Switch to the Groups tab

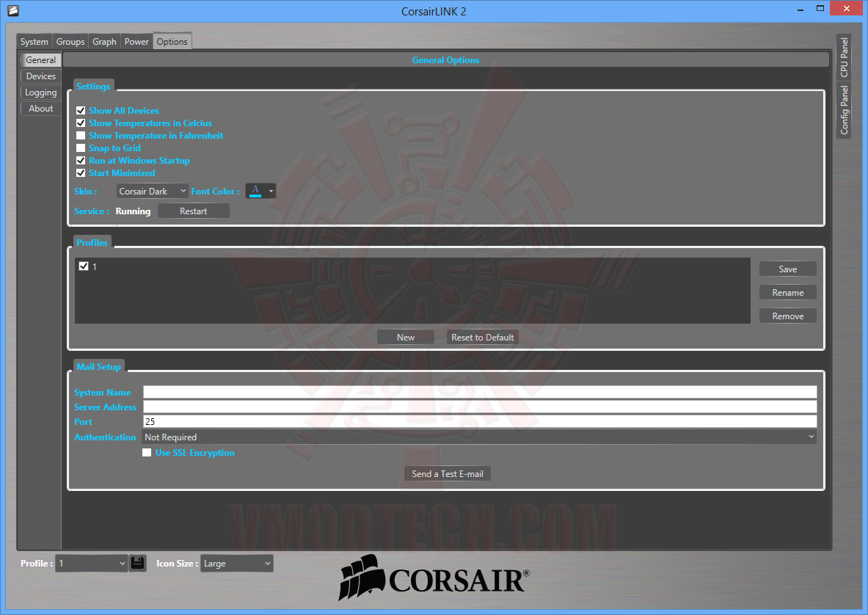click(70, 42)
